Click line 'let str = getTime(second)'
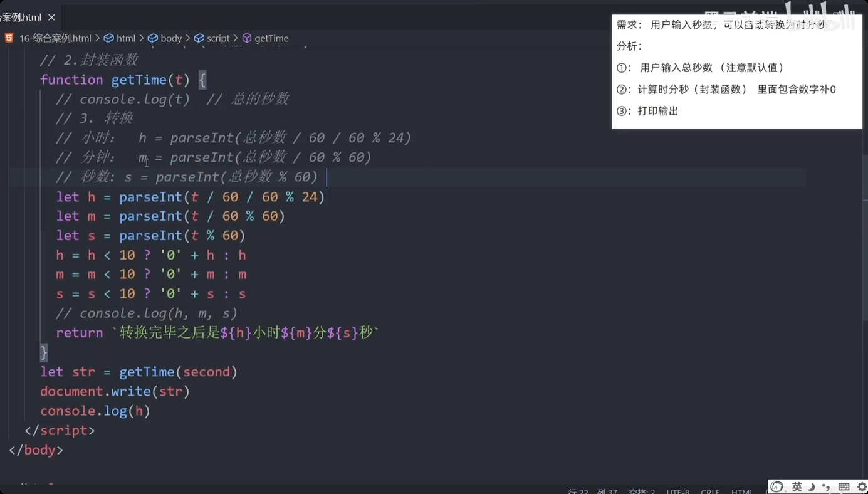This screenshot has width=868, height=494. pos(139,372)
